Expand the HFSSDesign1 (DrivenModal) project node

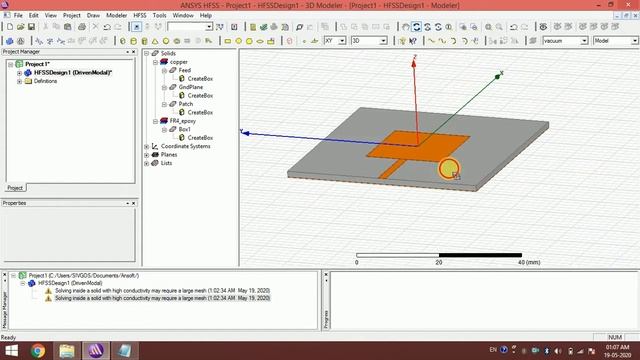click(x=19, y=73)
